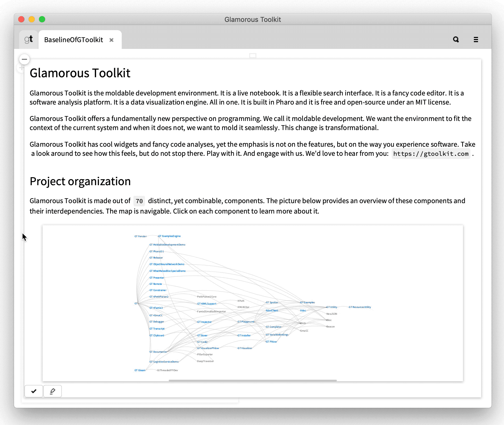
Task: Select the PetitParser2Core node
Action: 207,297
